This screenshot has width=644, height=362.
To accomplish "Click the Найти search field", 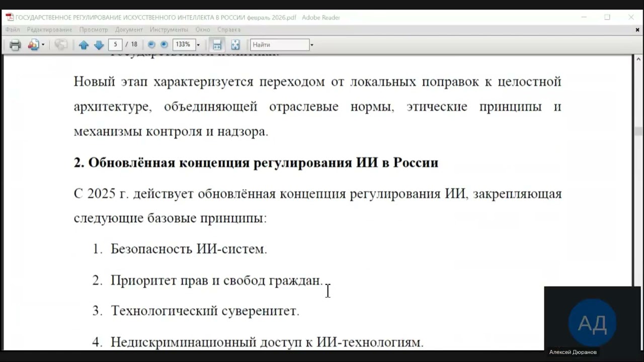I will (x=280, y=45).
